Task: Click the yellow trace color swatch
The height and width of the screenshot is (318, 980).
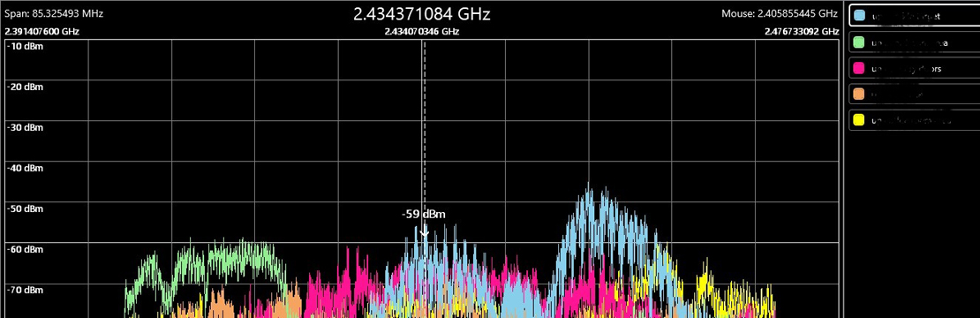Action: pyautogui.click(x=859, y=120)
